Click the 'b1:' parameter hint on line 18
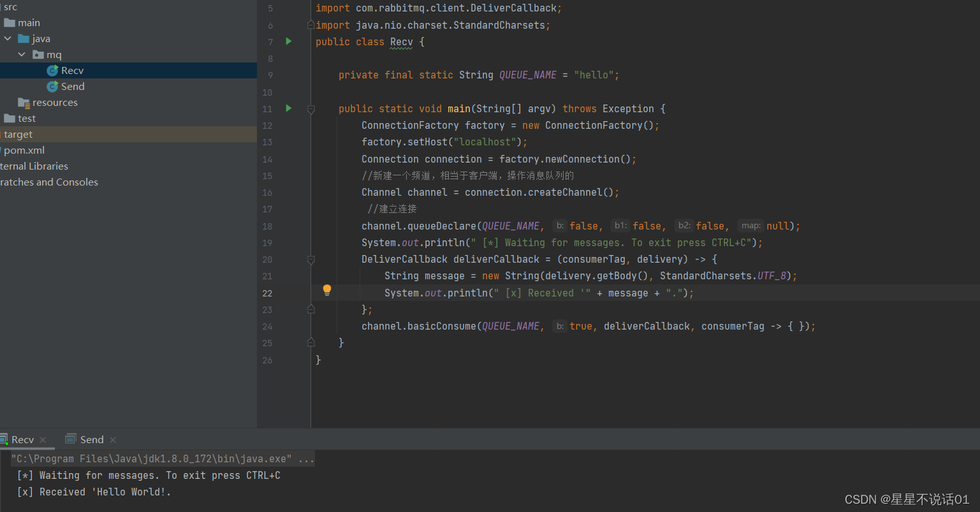 [620, 226]
